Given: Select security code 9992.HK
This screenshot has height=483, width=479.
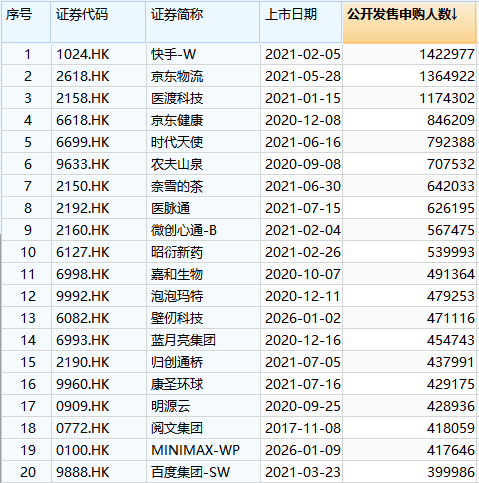Looking at the screenshot, I should click(99, 296).
